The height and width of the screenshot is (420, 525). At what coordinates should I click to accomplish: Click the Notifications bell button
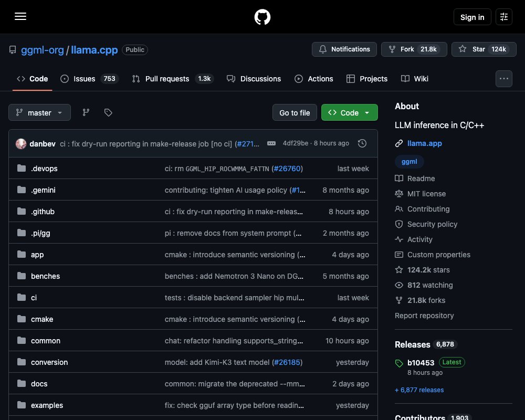[344, 49]
